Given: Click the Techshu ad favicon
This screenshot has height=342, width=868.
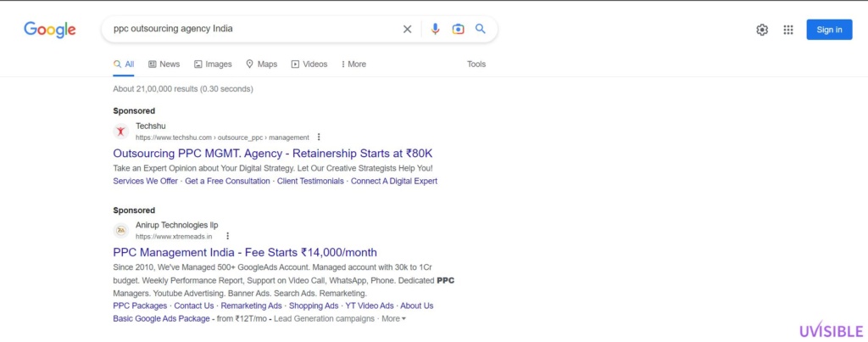Looking at the screenshot, I should coord(121,132).
